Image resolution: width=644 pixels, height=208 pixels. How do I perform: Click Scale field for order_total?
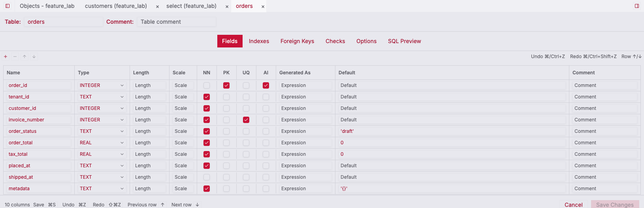coord(183,143)
